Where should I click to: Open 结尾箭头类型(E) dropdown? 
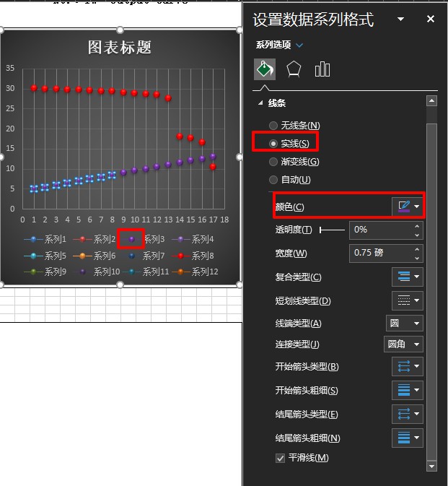(x=408, y=414)
